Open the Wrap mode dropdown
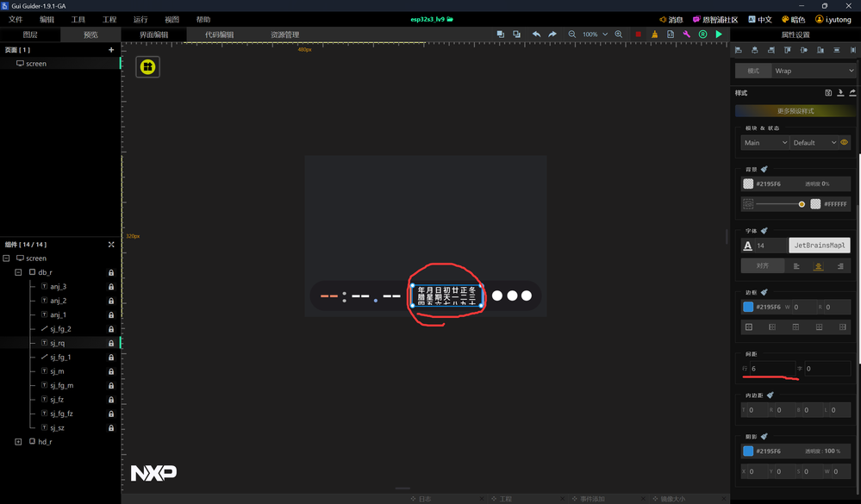Screen dimensions: 861x504 click(x=814, y=71)
